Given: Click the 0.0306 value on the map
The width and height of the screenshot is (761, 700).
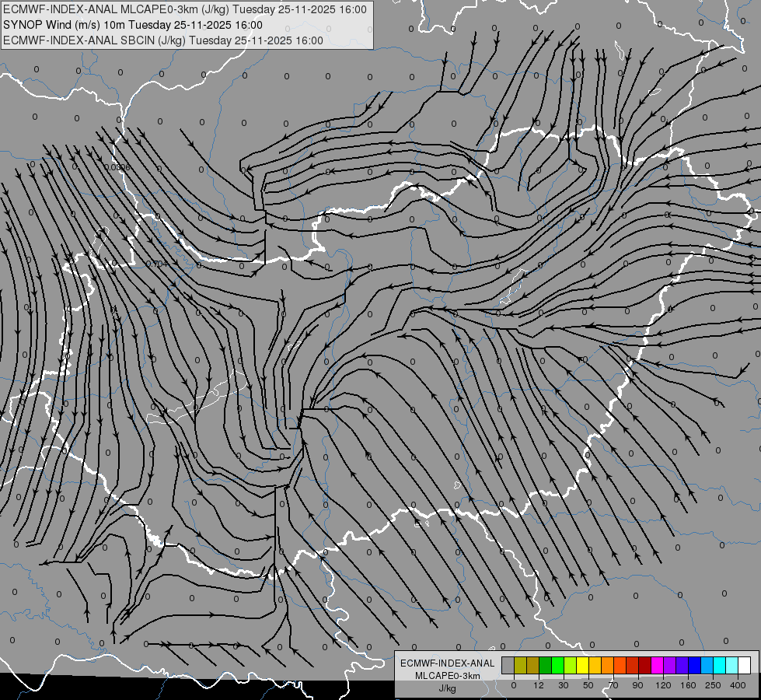Looking at the screenshot, I should [x=117, y=167].
